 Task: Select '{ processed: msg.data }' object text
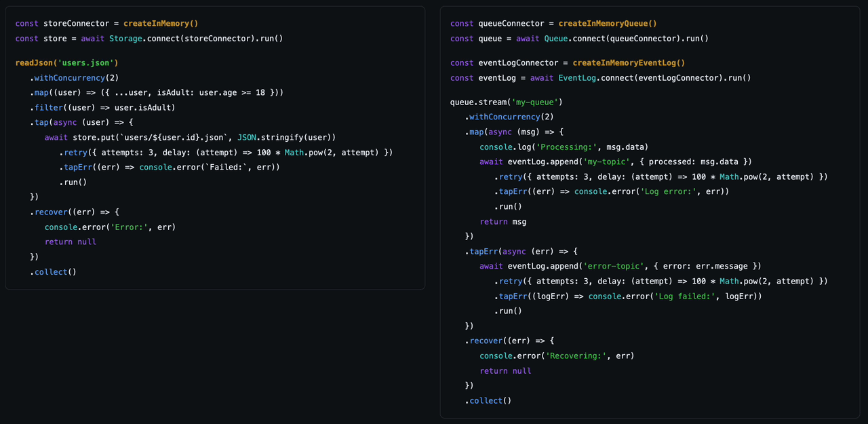pos(696,162)
